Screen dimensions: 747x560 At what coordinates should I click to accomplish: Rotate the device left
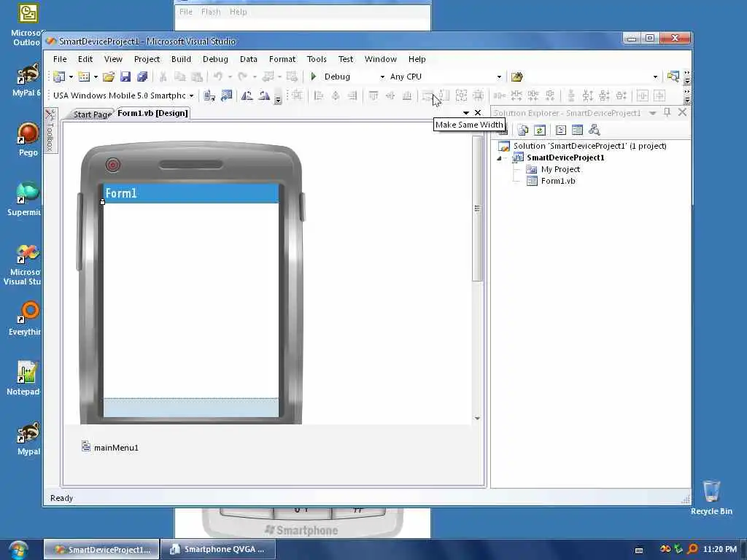tap(247, 96)
